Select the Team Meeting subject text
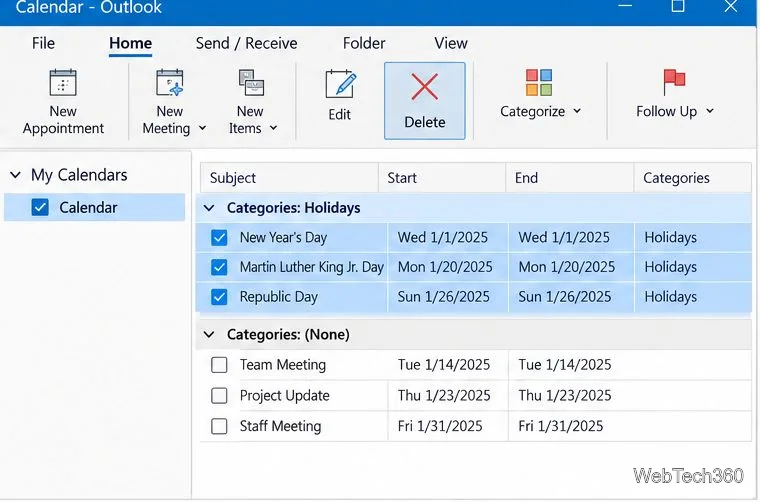760x502 pixels. (x=283, y=364)
